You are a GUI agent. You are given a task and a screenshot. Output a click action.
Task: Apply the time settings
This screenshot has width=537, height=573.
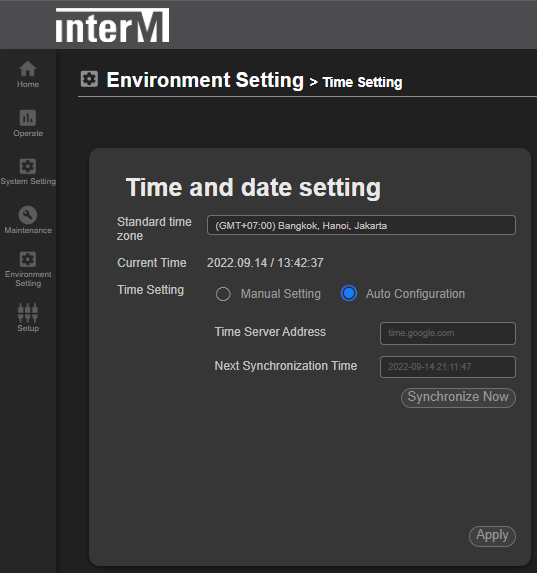[492, 536]
